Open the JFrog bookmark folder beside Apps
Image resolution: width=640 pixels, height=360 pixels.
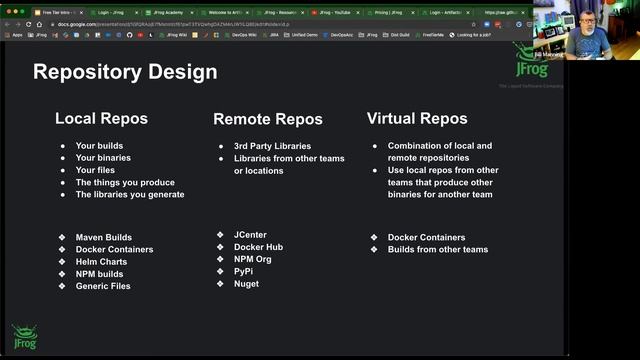pos(37,35)
